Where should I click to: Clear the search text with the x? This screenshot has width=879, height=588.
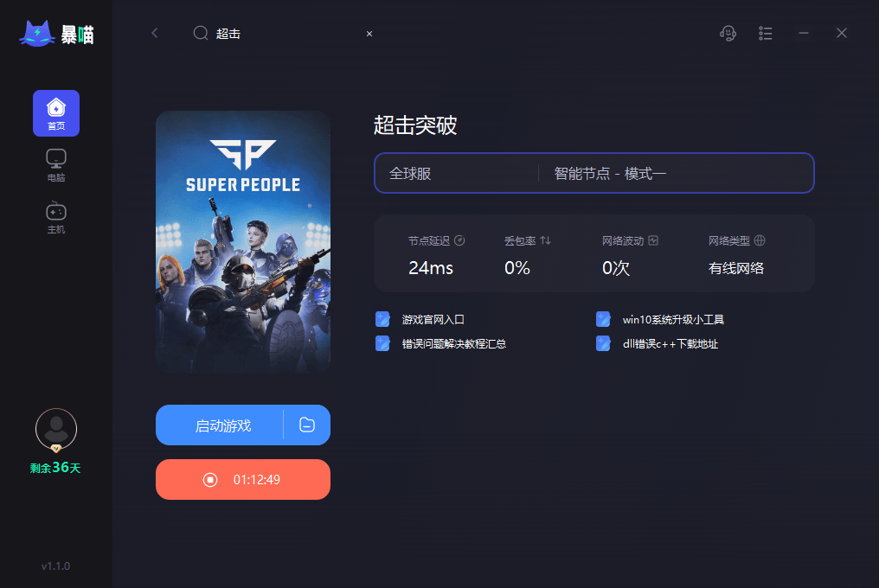[369, 34]
